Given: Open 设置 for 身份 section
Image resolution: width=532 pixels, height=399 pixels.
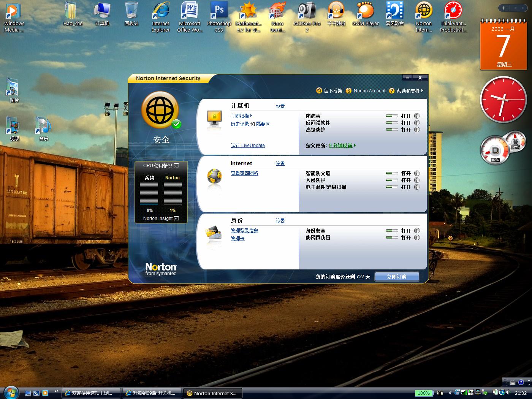Looking at the screenshot, I should coord(280,221).
